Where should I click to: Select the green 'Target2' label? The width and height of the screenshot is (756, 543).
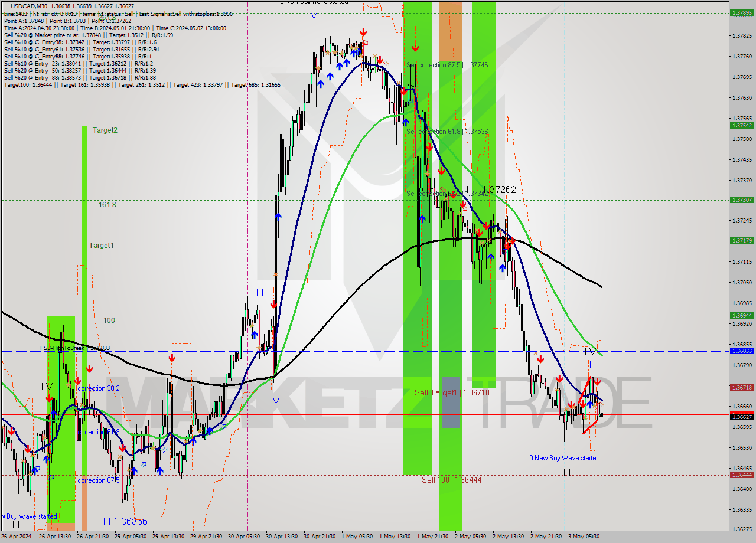pyautogui.click(x=104, y=130)
